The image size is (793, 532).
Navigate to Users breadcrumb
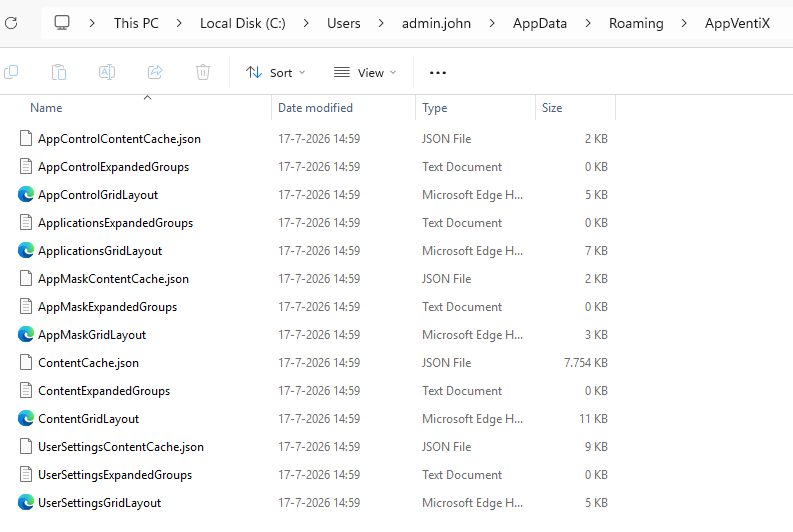click(343, 23)
